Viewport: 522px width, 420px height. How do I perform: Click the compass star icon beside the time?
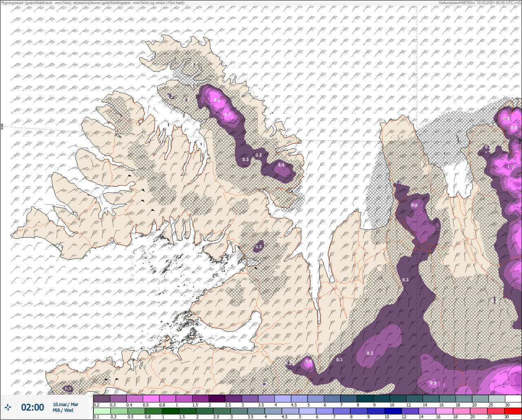[x=9, y=407]
